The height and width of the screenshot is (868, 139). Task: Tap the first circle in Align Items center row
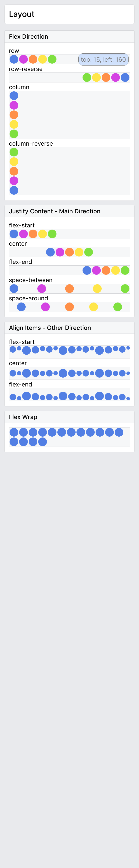13,373
